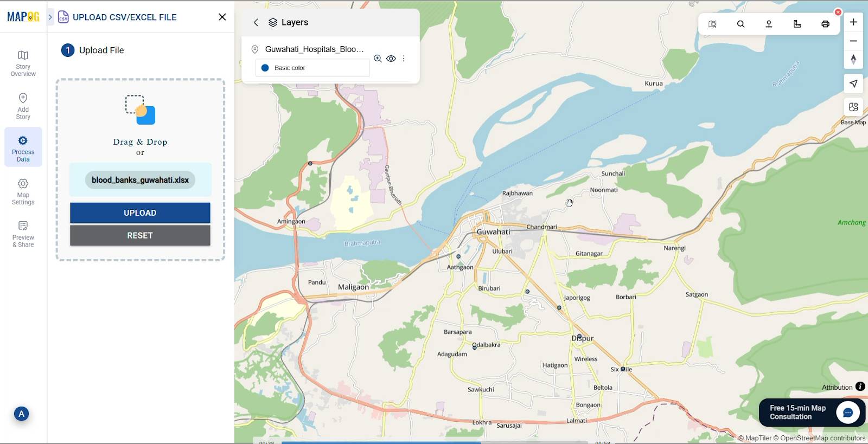Screen dimensions: 868x444
Task: Click the chat bubble icon
Action: pos(848,413)
